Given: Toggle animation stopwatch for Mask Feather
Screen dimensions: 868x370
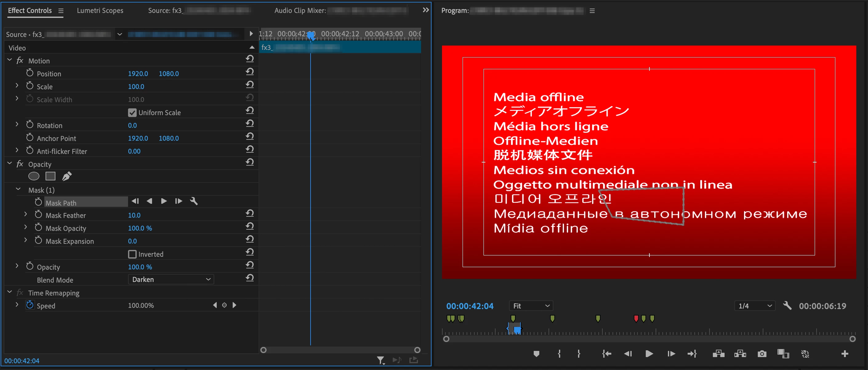Looking at the screenshot, I should 38,215.
